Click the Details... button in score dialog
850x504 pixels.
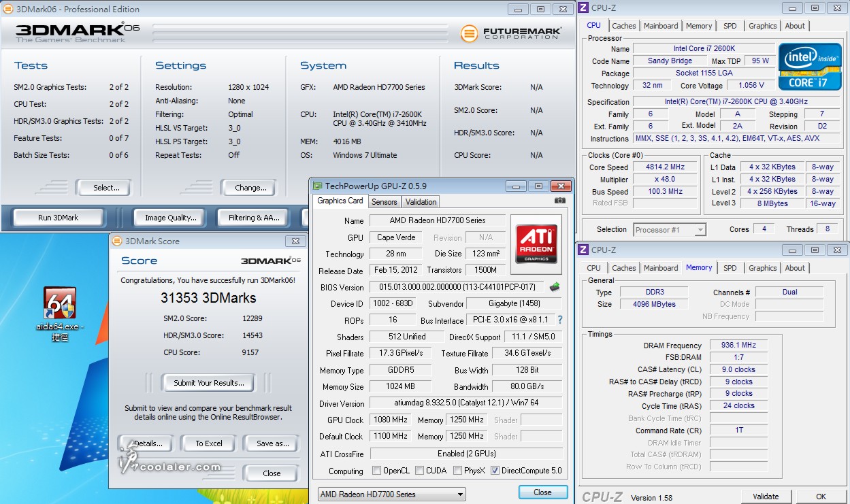click(x=144, y=443)
